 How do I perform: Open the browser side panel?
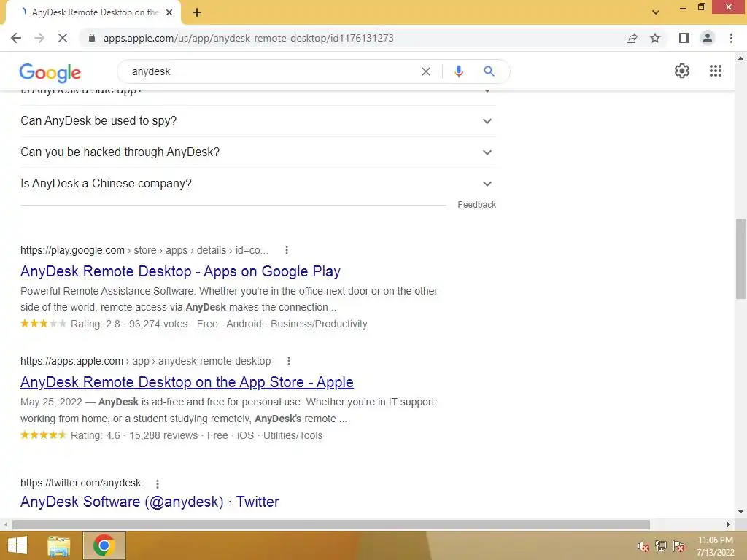tap(684, 38)
